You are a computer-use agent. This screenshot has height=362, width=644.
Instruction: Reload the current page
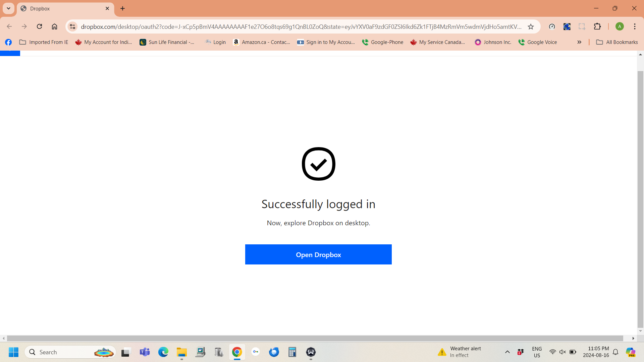[x=39, y=26]
